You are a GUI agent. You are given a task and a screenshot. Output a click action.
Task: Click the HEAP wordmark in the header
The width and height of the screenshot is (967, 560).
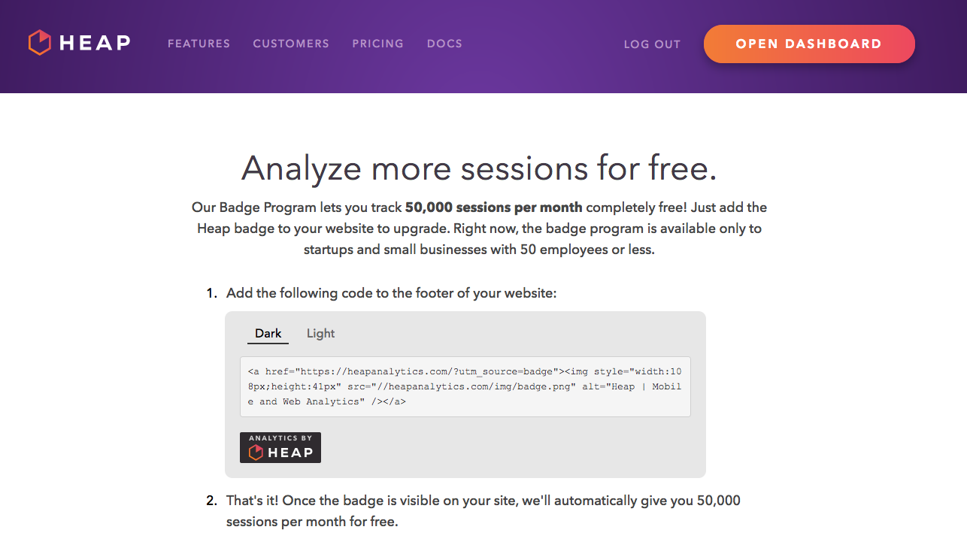(95, 44)
